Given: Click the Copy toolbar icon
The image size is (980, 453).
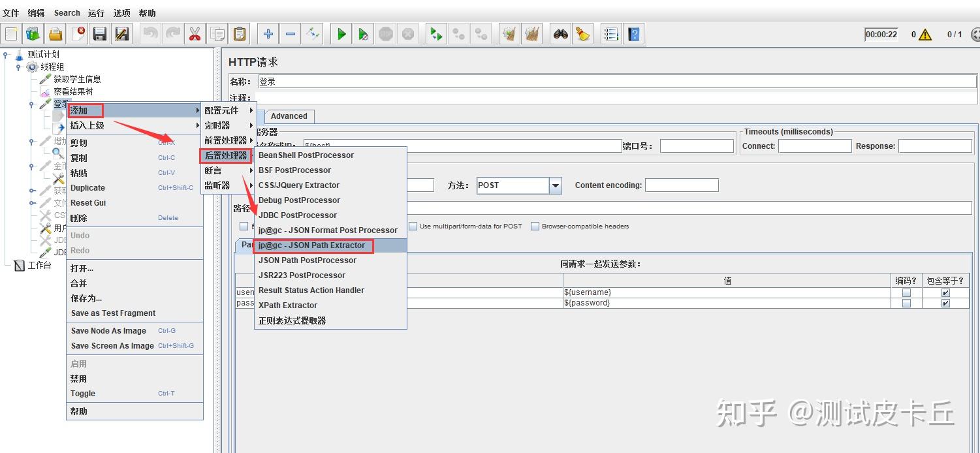Looking at the screenshot, I should point(217,34).
